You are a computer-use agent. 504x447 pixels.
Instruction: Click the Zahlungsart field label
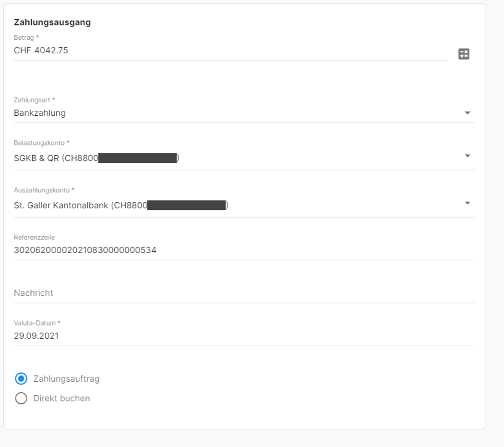click(x=34, y=100)
